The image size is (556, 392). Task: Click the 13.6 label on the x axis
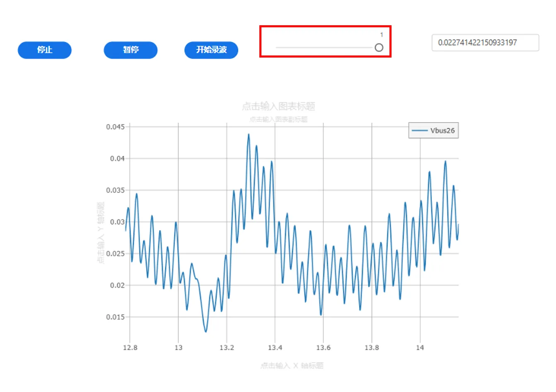click(323, 348)
